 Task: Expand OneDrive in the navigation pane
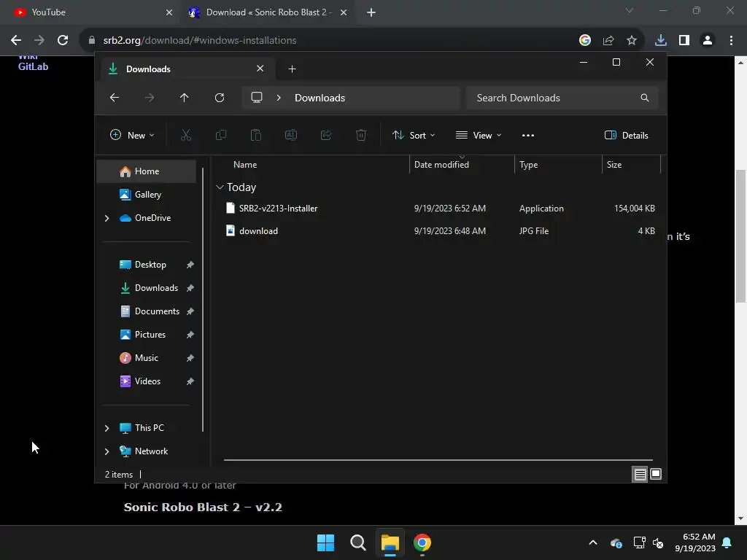point(107,218)
